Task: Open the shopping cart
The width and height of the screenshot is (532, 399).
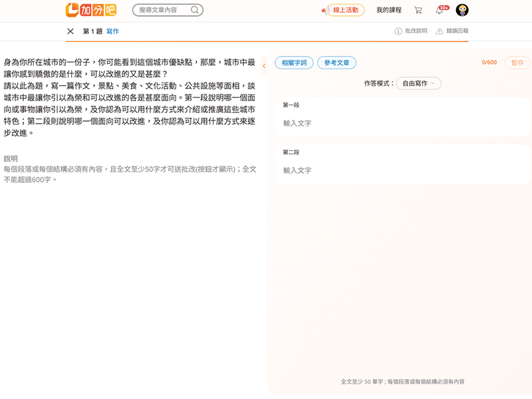Action: (418, 10)
